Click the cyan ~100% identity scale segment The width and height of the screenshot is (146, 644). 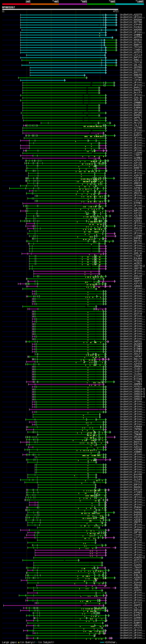pos(130,4)
